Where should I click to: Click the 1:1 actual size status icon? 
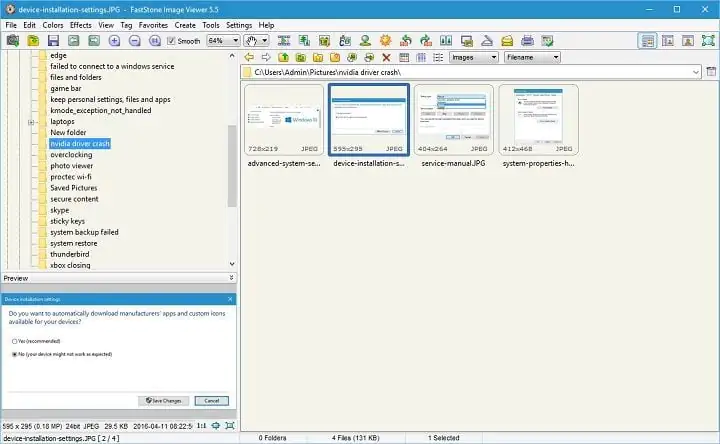pyautogui.click(x=201, y=426)
